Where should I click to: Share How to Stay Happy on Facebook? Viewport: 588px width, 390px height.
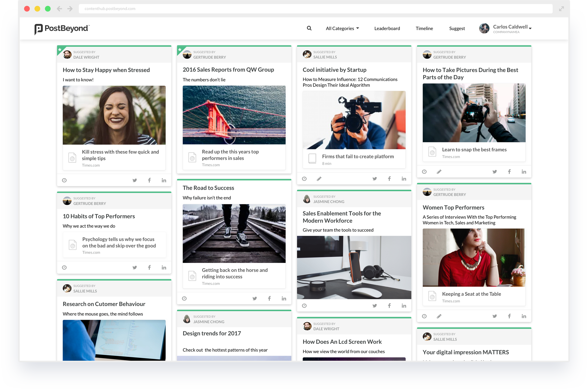tap(149, 180)
